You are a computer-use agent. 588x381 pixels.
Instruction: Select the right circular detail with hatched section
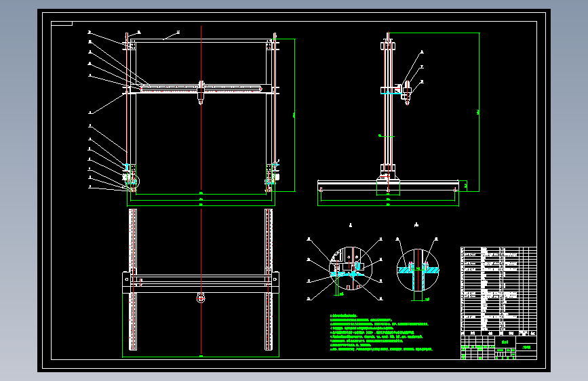tap(418, 270)
